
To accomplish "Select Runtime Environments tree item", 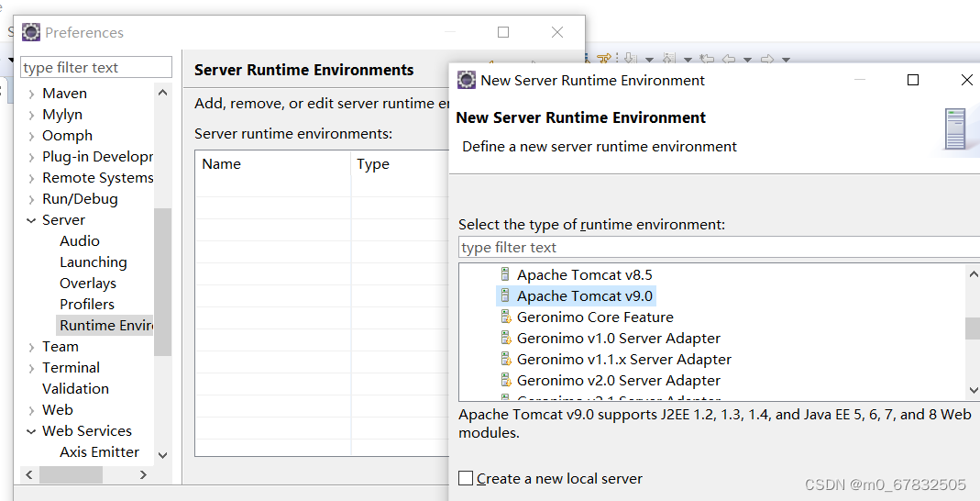I will pos(105,325).
